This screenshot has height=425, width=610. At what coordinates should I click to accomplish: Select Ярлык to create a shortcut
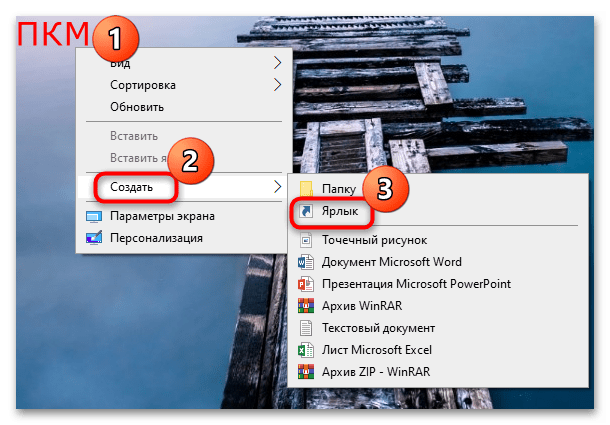(438, 211)
